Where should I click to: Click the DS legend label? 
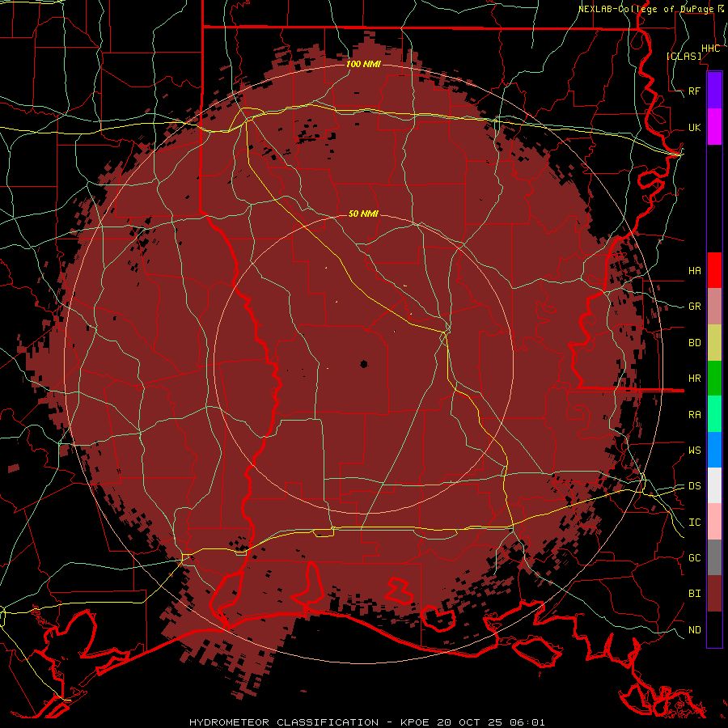tap(695, 486)
